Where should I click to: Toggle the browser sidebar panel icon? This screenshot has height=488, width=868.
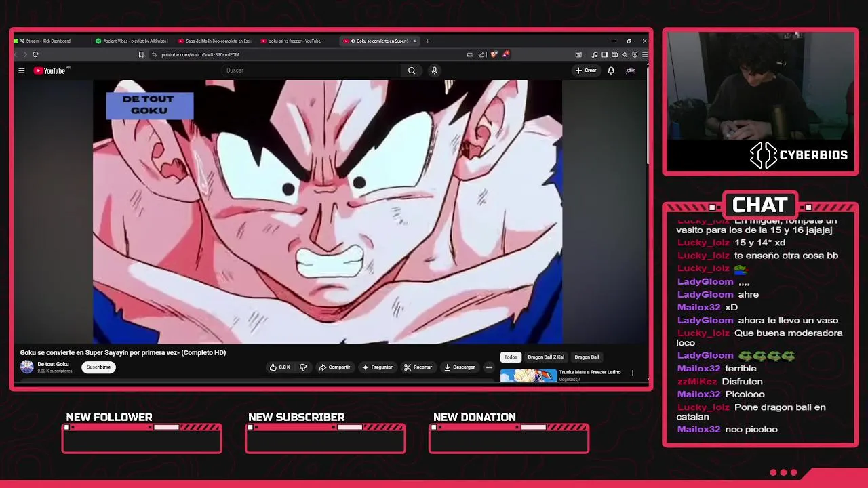tap(605, 54)
